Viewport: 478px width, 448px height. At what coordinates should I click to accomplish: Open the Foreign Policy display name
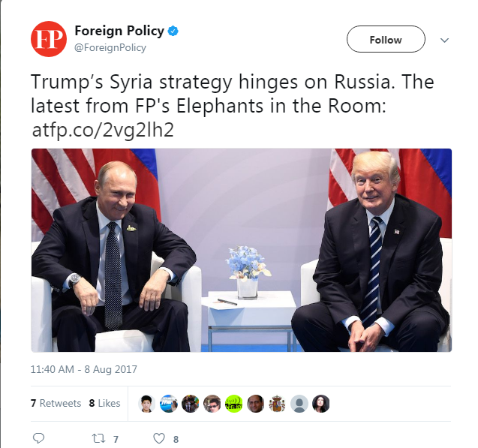pos(119,31)
